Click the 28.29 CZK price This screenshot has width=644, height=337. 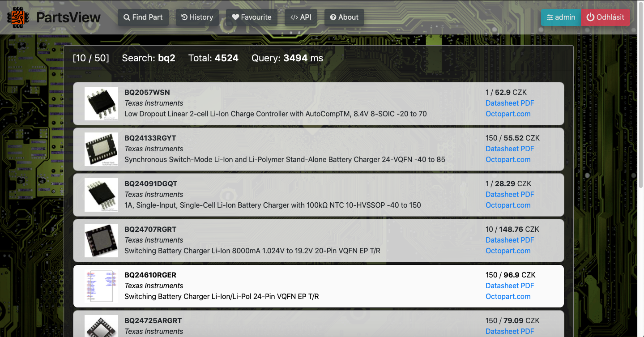pyautogui.click(x=513, y=183)
